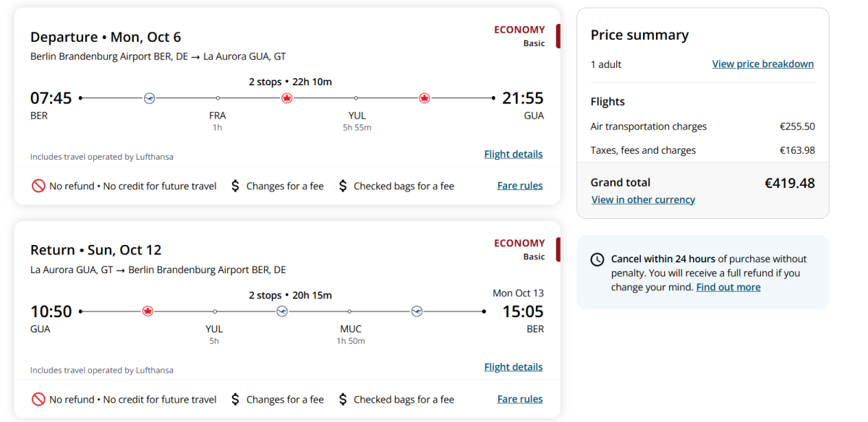Click the MUC stop marker on return timeline
The image size is (868, 422).
350,311
